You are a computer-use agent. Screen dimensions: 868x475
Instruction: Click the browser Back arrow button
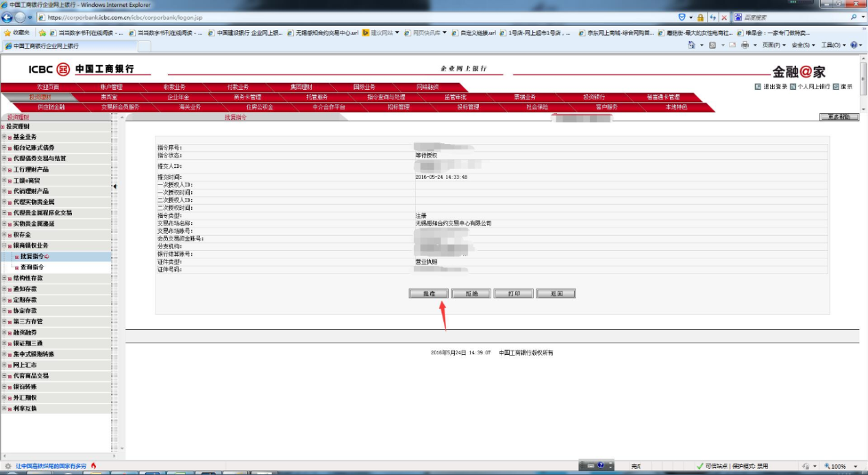pyautogui.click(x=8, y=17)
